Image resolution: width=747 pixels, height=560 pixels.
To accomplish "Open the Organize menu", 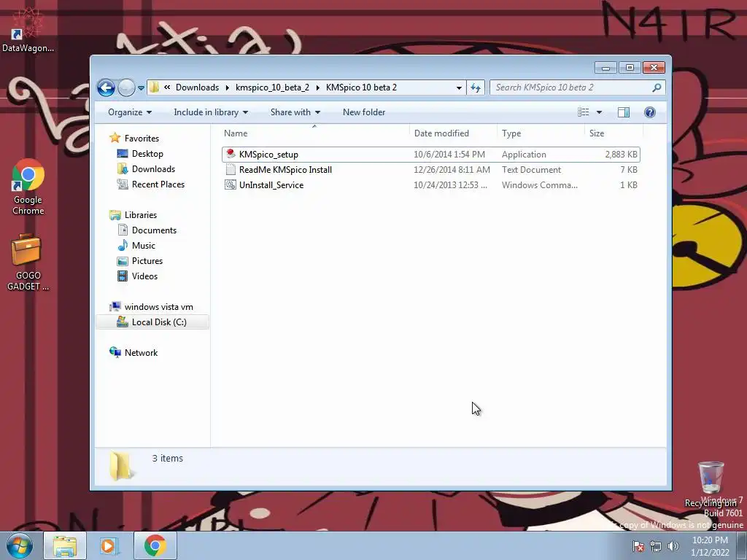I will pos(130,112).
